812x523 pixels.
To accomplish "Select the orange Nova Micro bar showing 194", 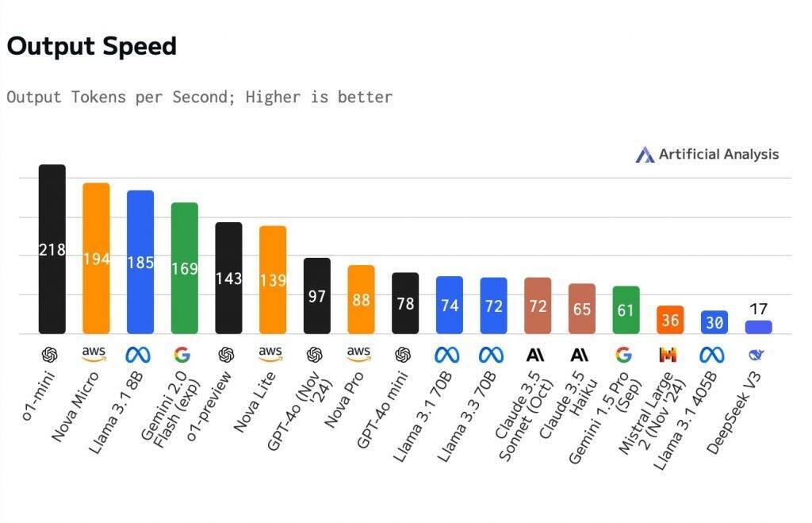I will (96, 258).
